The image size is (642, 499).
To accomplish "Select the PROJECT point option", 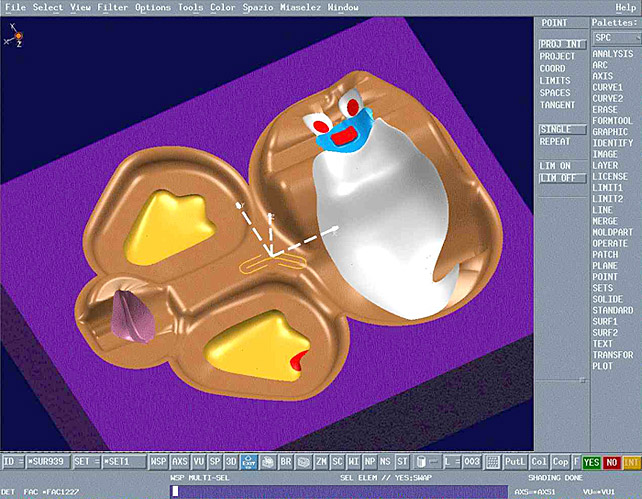I will (557, 56).
